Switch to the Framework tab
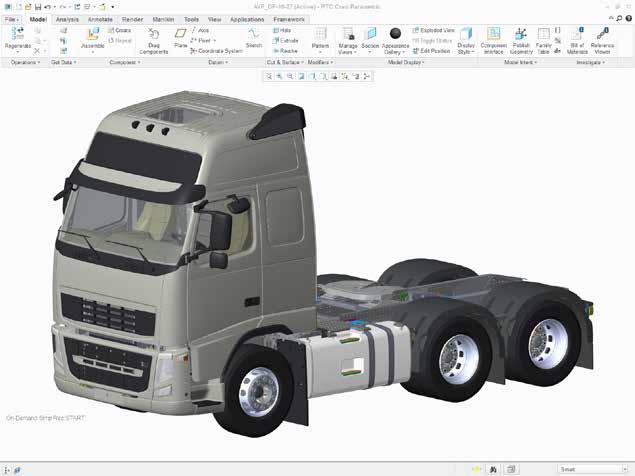This screenshot has height=476, width=635. tap(289, 19)
